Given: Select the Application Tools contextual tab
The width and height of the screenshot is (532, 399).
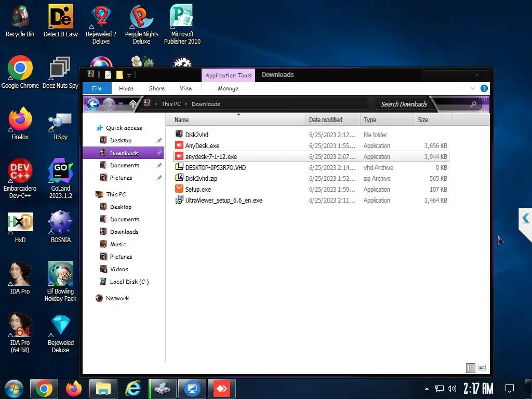Looking at the screenshot, I should click(x=229, y=75).
